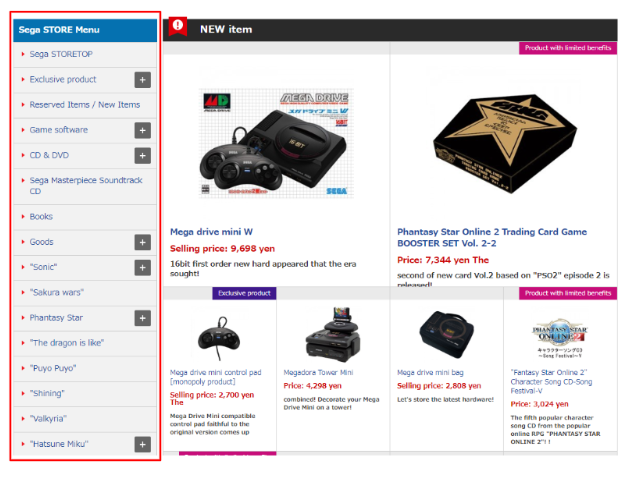Click the Goods menu text

42,242
